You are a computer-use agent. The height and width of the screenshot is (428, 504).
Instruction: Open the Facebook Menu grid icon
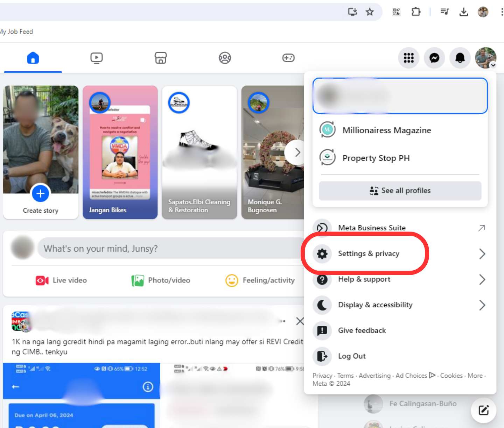409,58
